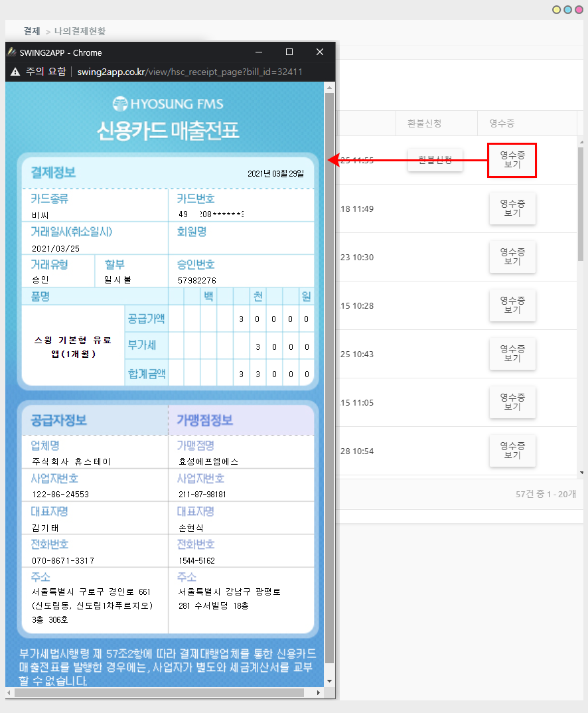This screenshot has width=588, height=713.
Task: Click the popup's vertical scrollbar up arrow
Action: [x=329, y=87]
